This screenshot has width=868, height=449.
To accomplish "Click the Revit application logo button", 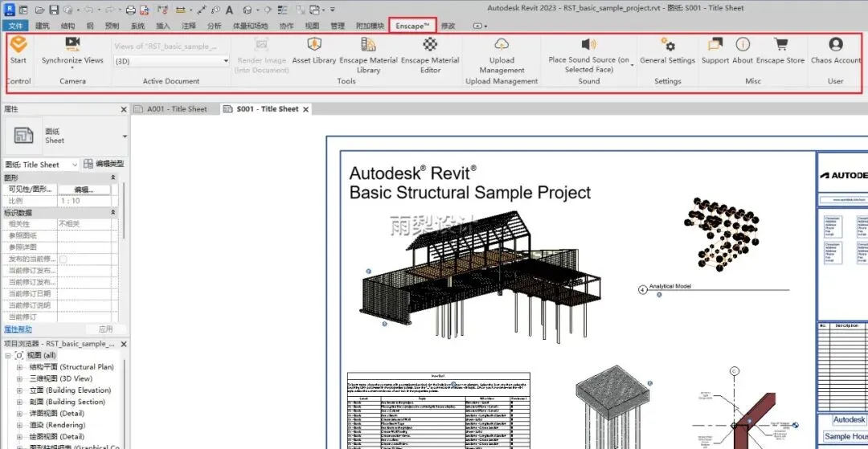I will (10, 10).
